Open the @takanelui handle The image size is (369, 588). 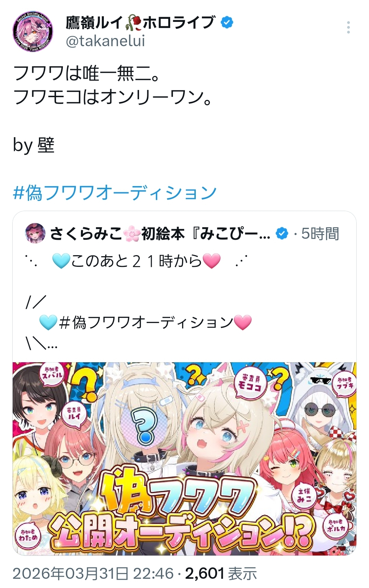pyautogui.click(x=106, y=41)
